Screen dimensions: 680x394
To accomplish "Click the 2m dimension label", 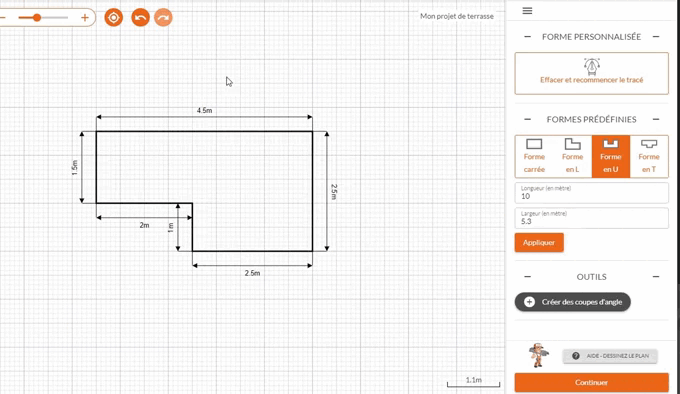I will point(144,225).
